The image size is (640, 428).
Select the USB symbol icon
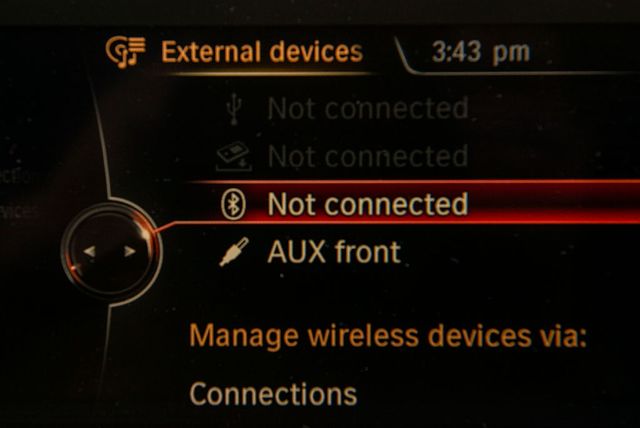tap(234, 109)
